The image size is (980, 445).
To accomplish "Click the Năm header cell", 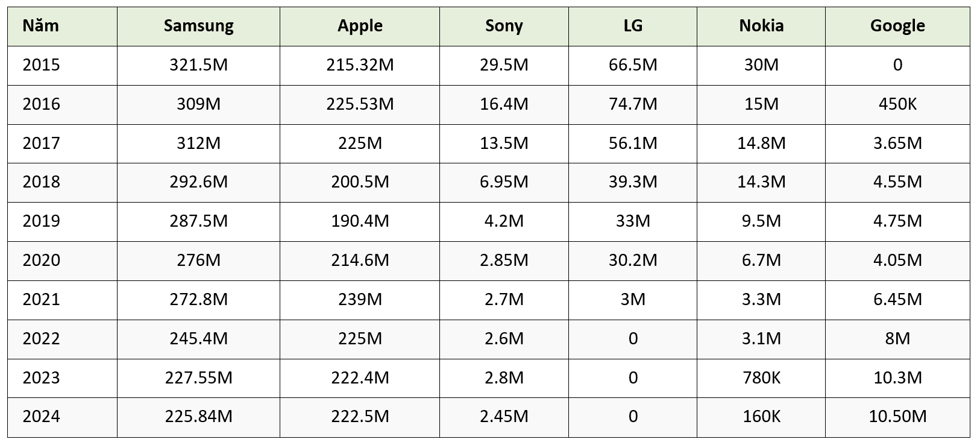I will pyautogui.click(x=40, y=26).
